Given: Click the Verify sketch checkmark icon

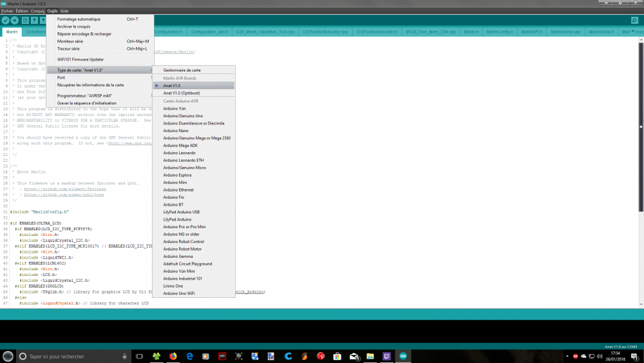Looking at the screenshot, I should pyautogui.click(x=5, y=20).
